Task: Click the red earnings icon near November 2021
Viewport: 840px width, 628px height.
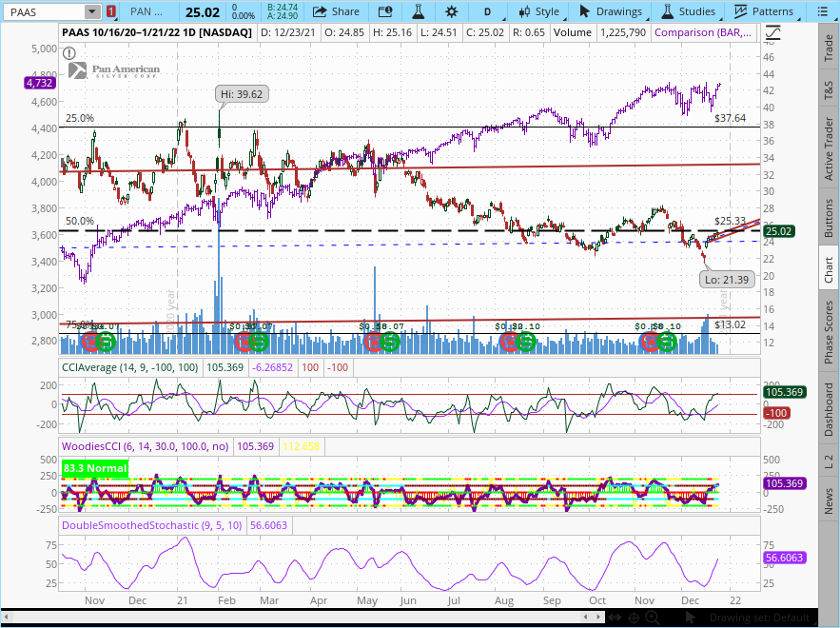Action: click(x=651, y=342)
